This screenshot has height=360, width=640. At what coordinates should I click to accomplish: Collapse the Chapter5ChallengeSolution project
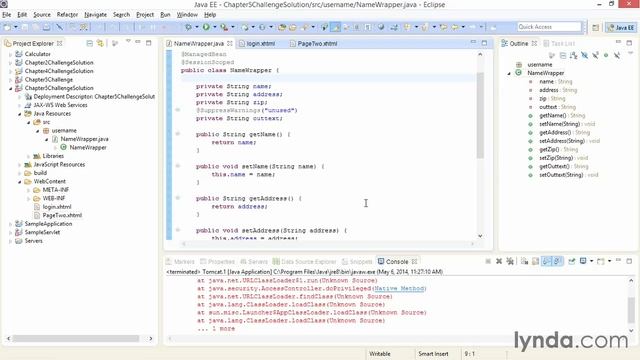(10, 88)
